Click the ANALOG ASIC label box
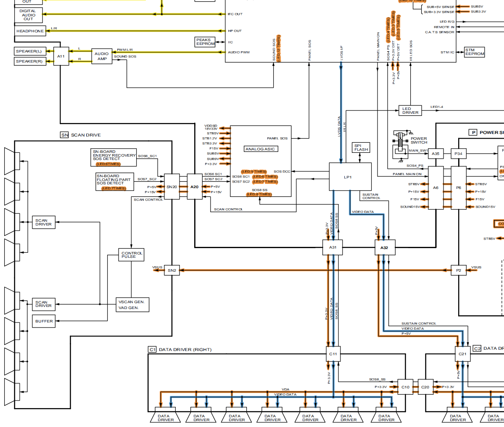This screenshot has width=504, height=427. click(x=261, y=149)
